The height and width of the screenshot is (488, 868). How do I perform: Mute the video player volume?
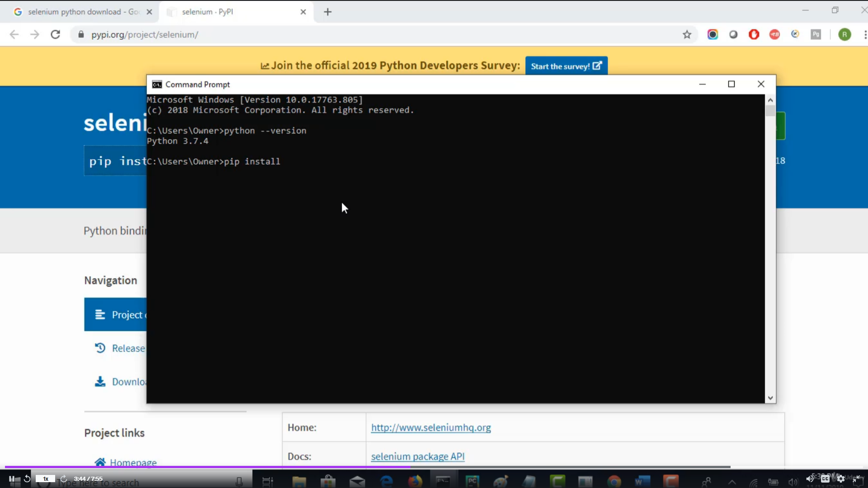(x=810, y=479)
